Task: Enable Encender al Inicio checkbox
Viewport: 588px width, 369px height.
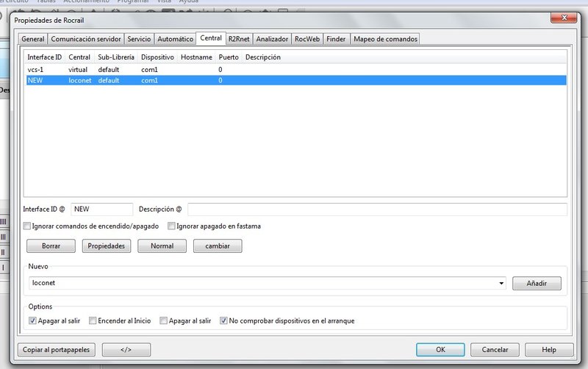Action: (x=93, y=320)
